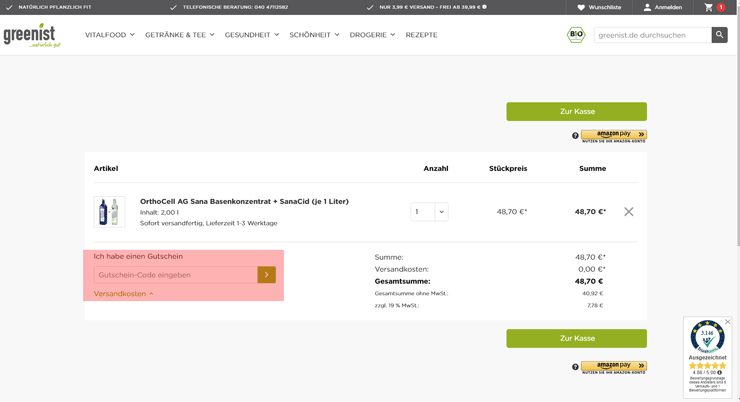This screenshot has width=740, height=402.
Task: Click the 'Stückpreis' column header
Action: [508, 168]
